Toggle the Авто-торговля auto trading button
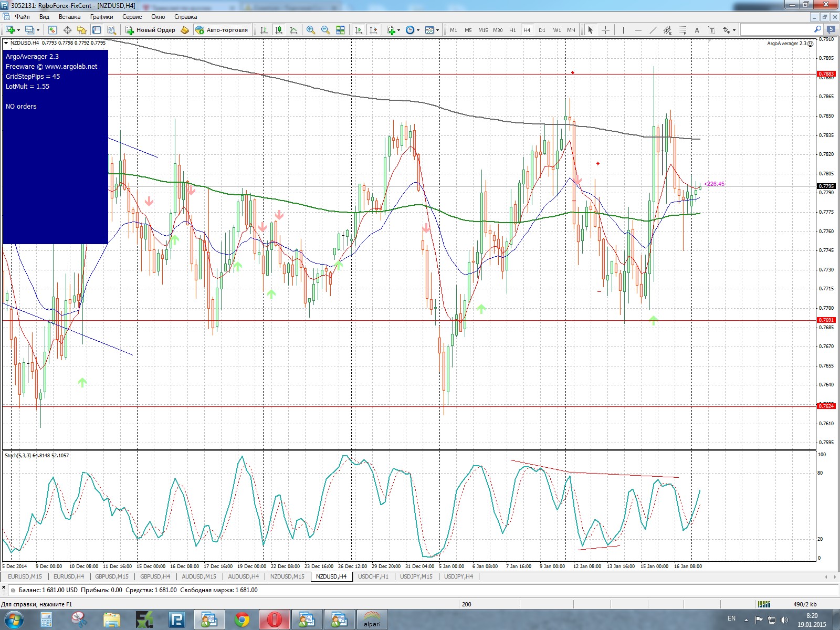The height and width of the screenshot is (630, 840). (222, 30)
